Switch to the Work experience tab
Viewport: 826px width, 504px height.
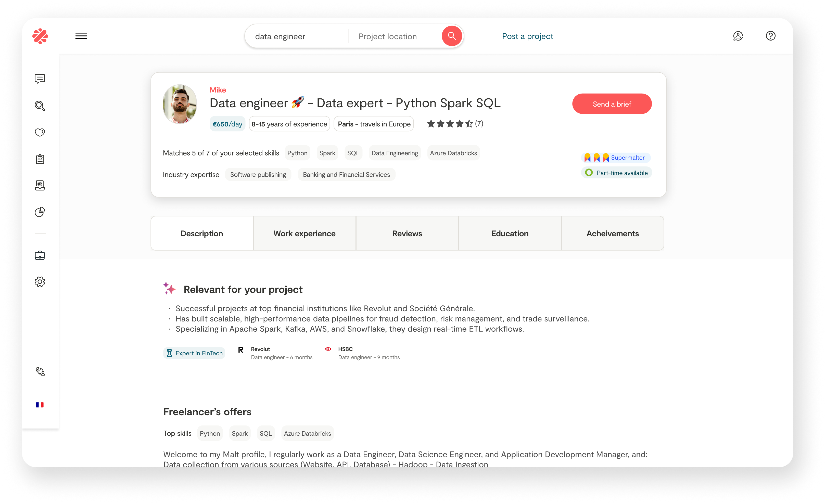click(x=304, y=234)
